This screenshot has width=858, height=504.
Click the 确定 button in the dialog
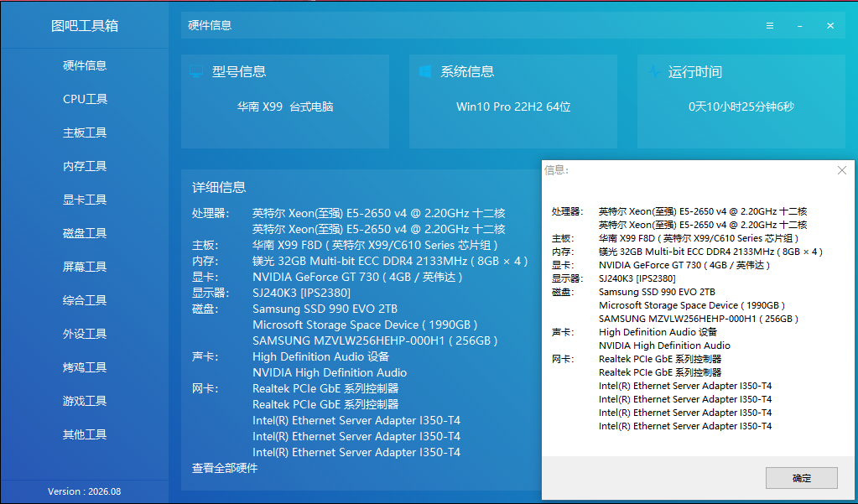tap(802, 478)
